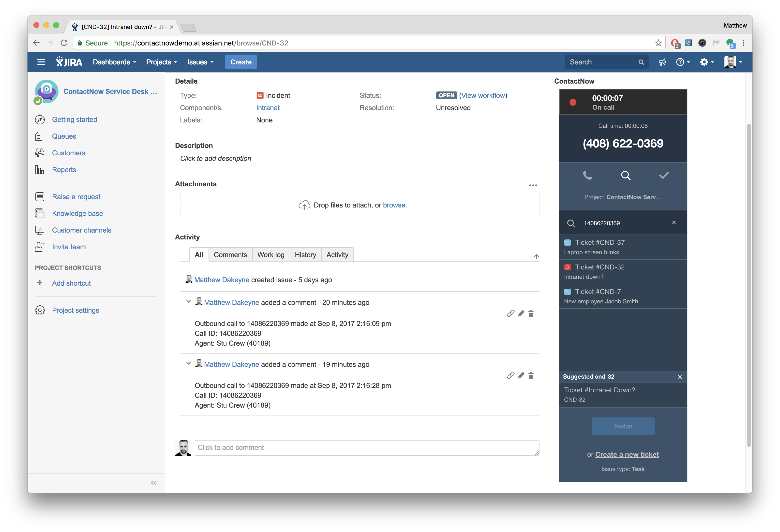Image resolution: width=780 pixels, height=532 pixels.
Task: Select Ticket #CND-32 search result
Action: [623, 272]
